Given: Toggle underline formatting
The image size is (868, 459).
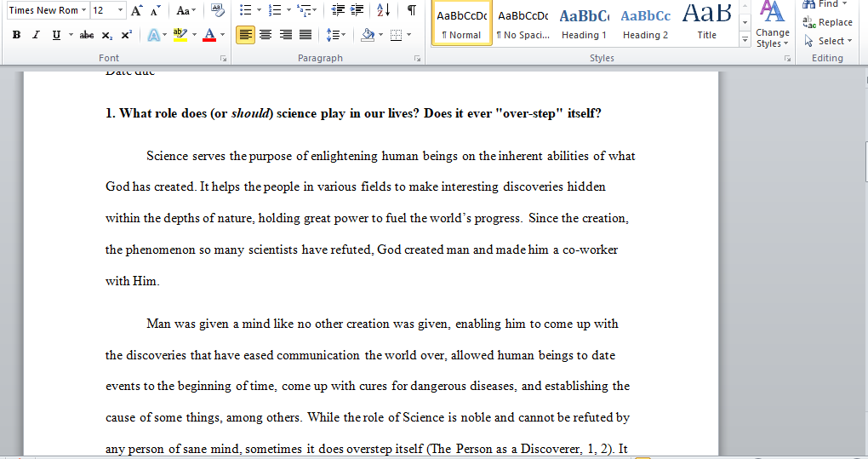Looking at the screenshot, I should (x=56, y=35).
